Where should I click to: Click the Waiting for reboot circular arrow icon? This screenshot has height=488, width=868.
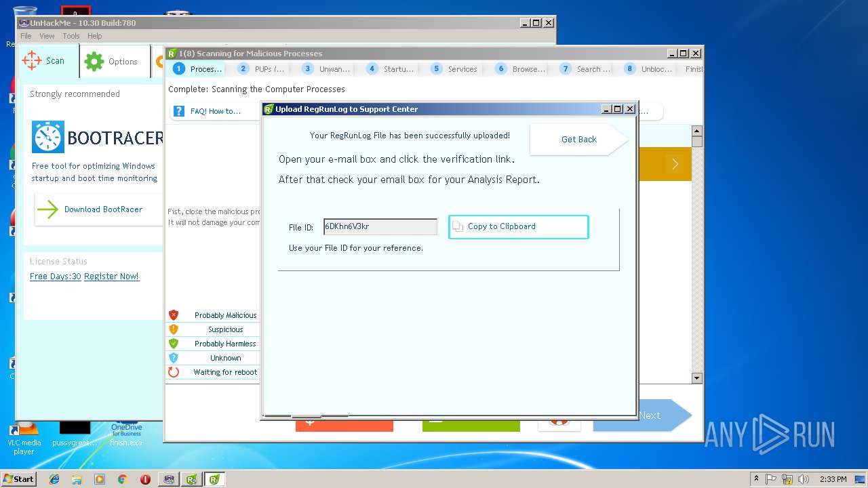174,372
